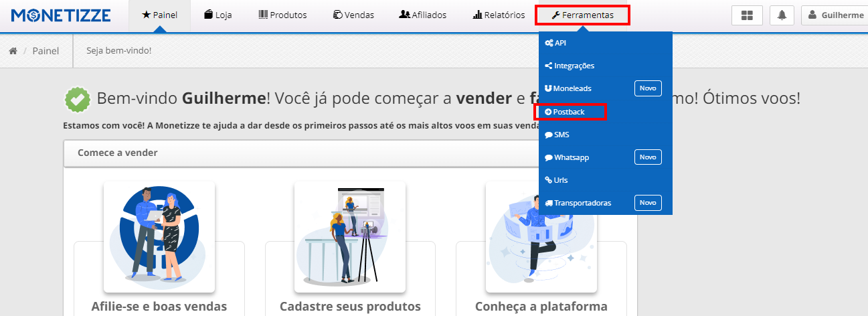The image size is (868, 316).
Task: Click the Monetizze logo
Action: point(60,15)
